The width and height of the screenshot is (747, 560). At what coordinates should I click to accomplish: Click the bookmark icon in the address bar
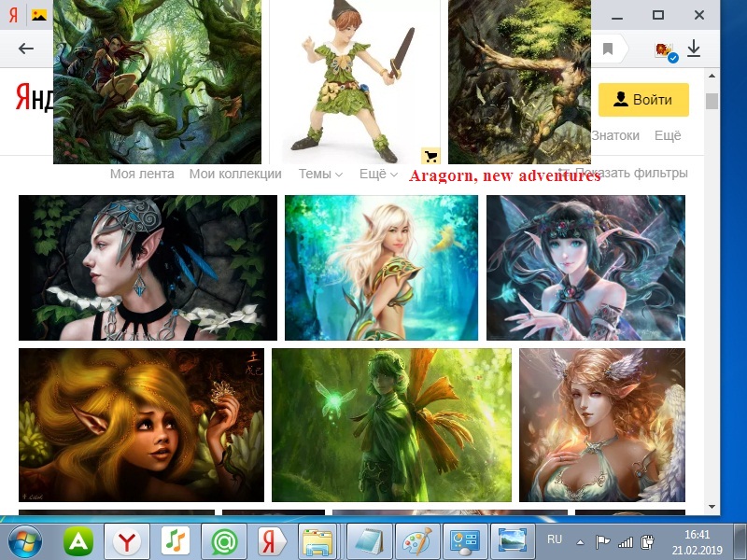(608, 49)
